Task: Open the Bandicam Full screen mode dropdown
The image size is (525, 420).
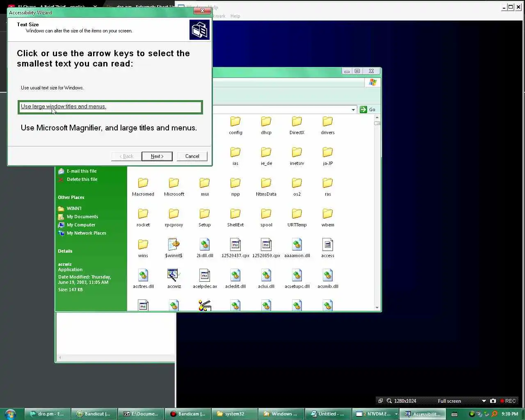Action: [x=484, y=401]
